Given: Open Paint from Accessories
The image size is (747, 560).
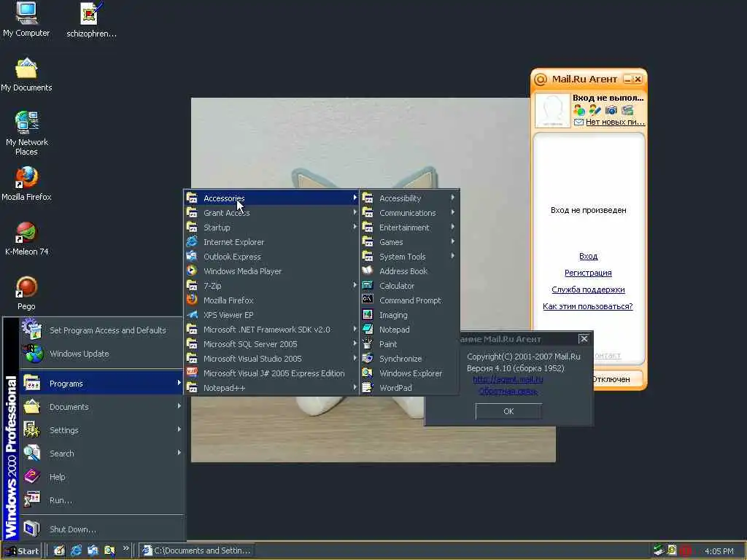Looking at the screenshot, I should click(x=409, y=344).
